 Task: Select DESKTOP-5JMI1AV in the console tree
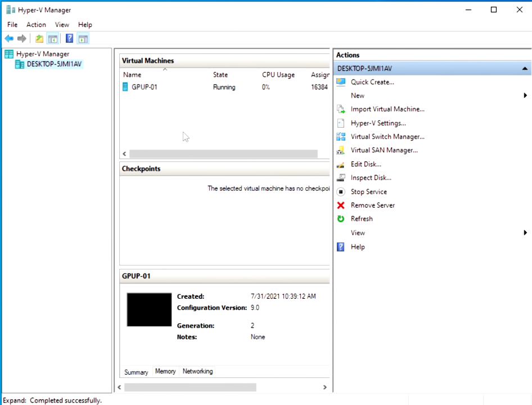pyautogui.click(x=54, y=64)
